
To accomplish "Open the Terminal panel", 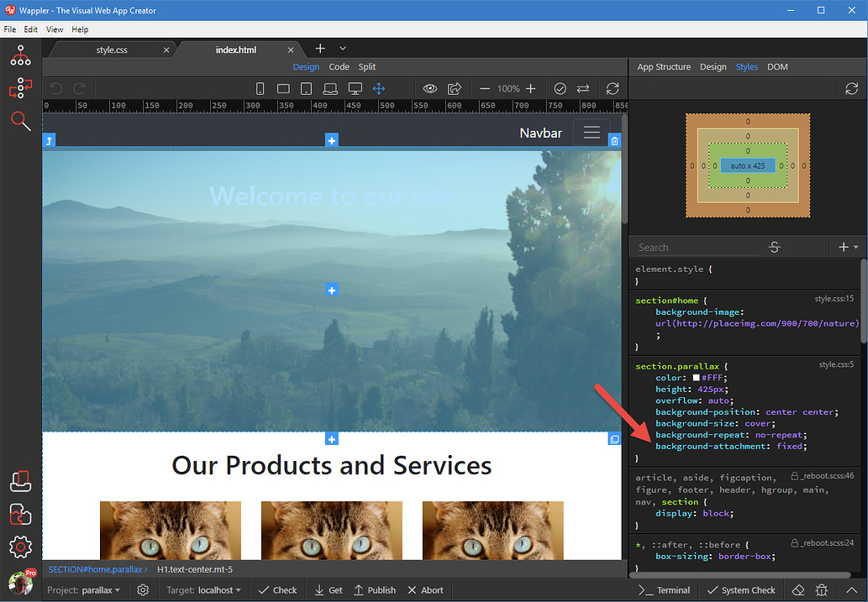I will [664, 589].
